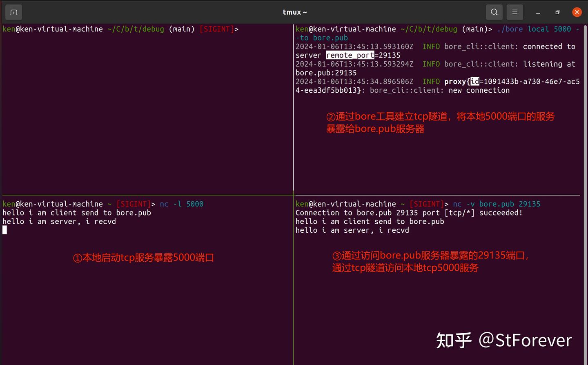Open the hamburger menu of the terminal
This screenshot has width=588, height=365.
(x=514, y=12)
